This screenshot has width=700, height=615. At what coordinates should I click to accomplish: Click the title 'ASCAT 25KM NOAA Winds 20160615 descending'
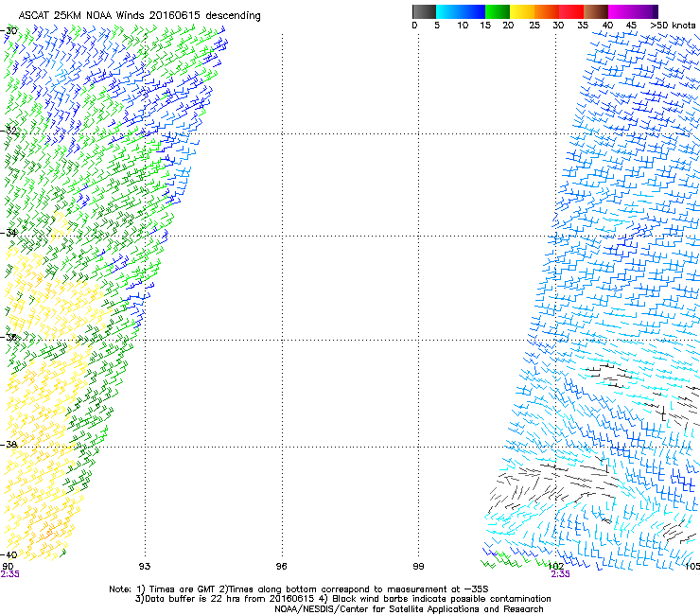pos(139,15)
